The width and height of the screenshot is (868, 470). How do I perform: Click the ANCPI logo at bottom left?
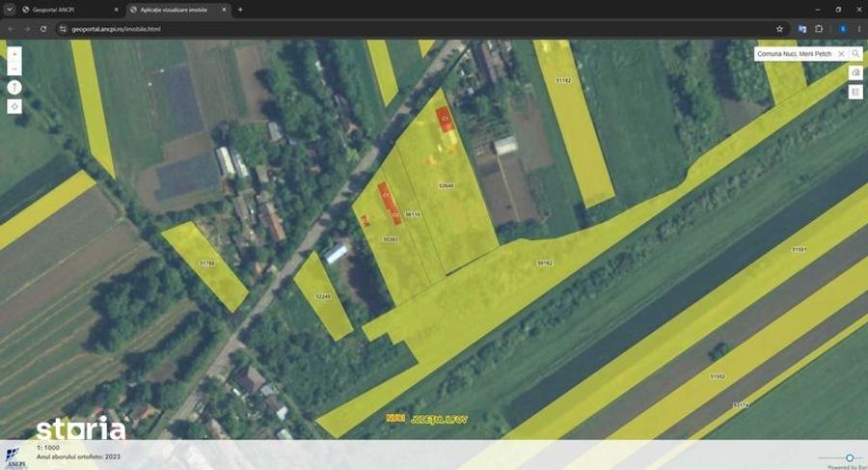[14, 457]
